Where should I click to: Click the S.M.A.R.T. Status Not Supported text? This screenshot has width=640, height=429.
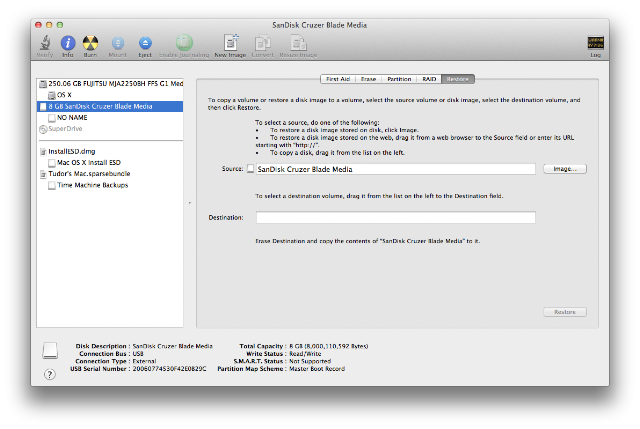[x=310, y=361]
